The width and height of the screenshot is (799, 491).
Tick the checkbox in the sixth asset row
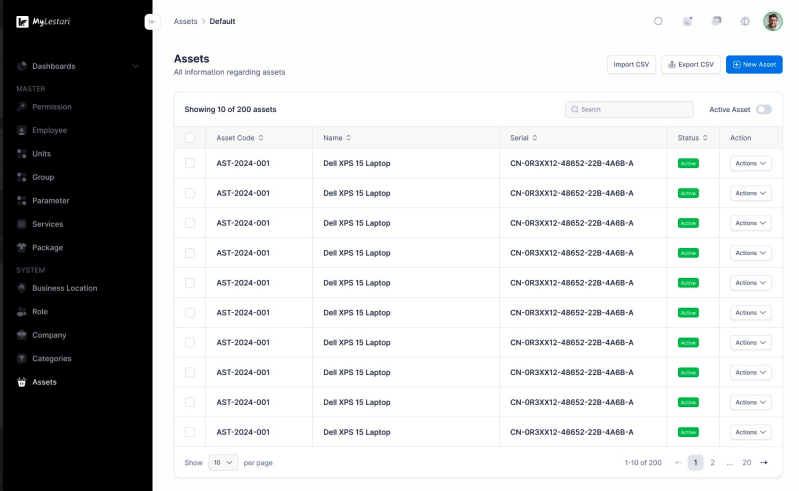point(190,313)
